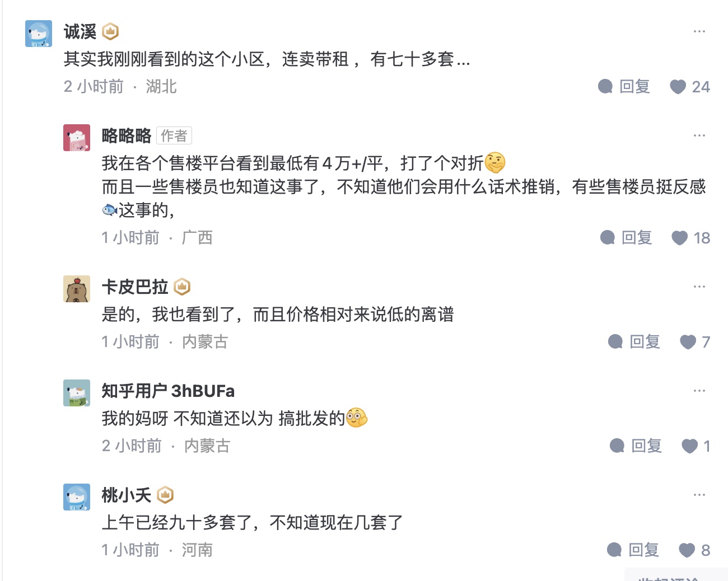Open more options for 卡皮巴拉's comment
728x581 pixels.
pyautogui.click(x=699, y=287)
